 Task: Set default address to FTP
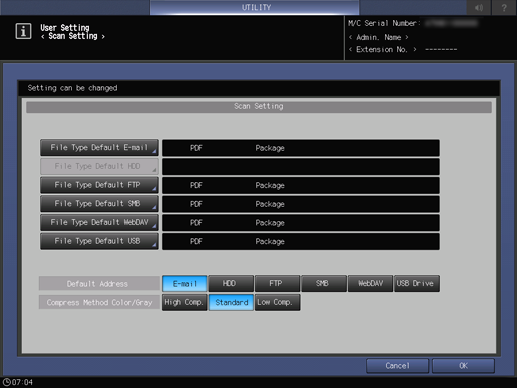click(x=277, y=284)
